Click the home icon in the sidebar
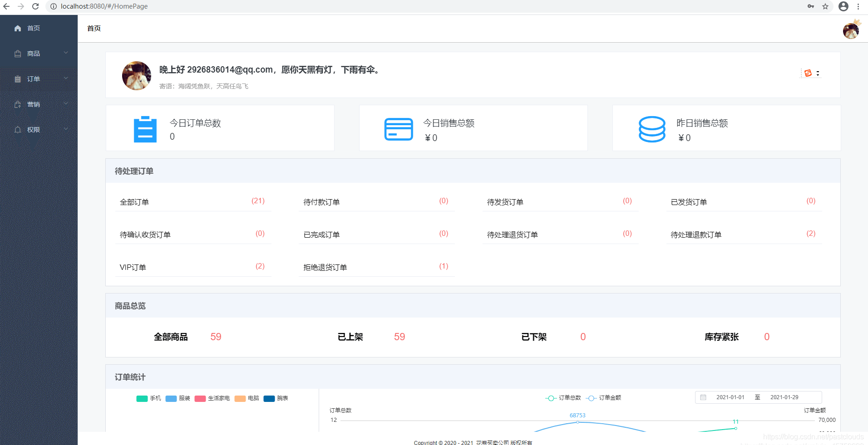The width and height of the screenshot is (868, 445). pos(18,28)
